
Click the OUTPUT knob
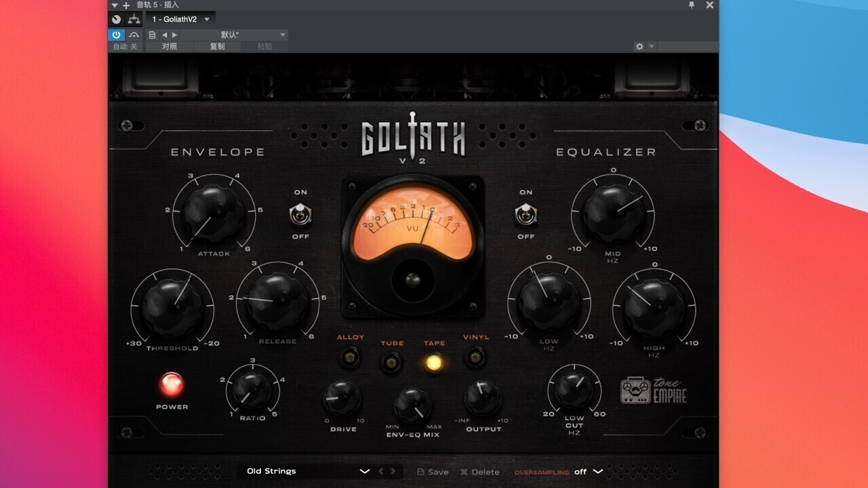pos(484,399)
